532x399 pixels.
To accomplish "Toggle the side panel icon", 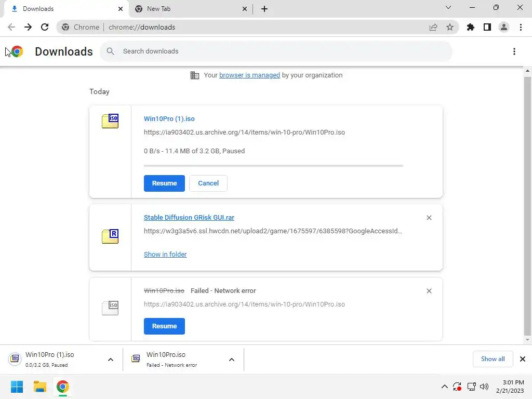I will (x=487, y=27).
